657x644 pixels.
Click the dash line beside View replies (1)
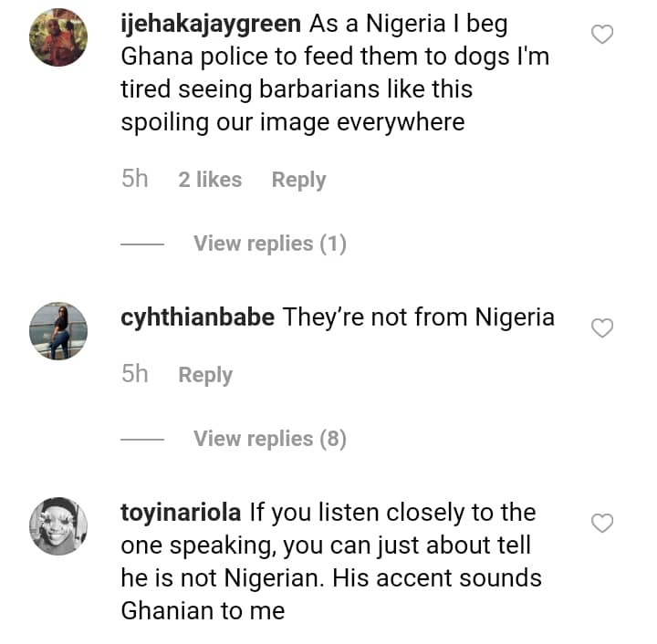tap(141, 244)
